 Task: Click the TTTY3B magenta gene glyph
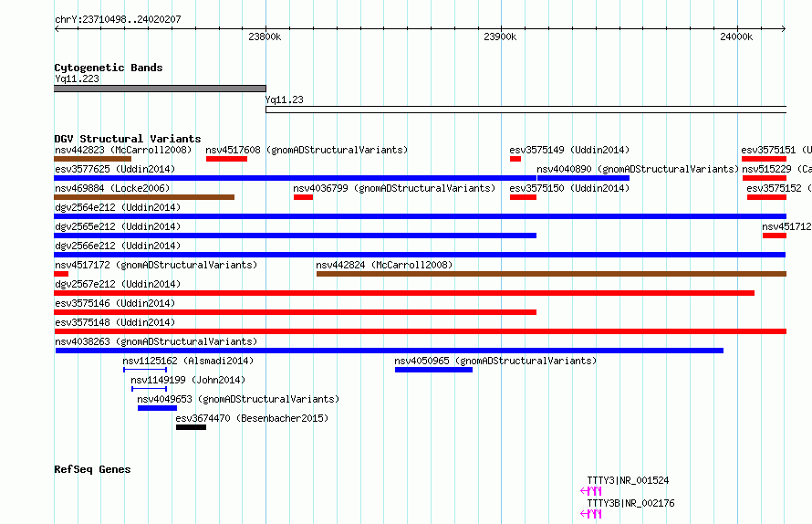coord(591,514)
